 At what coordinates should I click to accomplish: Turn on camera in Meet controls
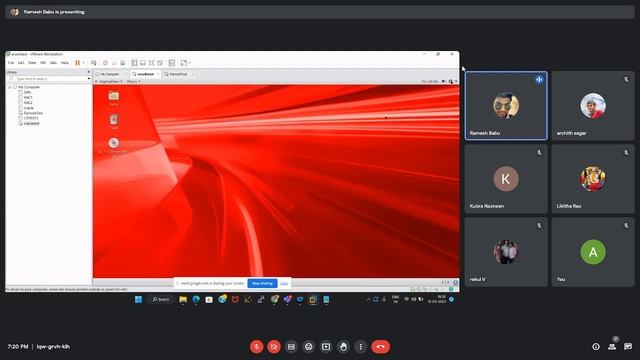click(x=274, y=347)
